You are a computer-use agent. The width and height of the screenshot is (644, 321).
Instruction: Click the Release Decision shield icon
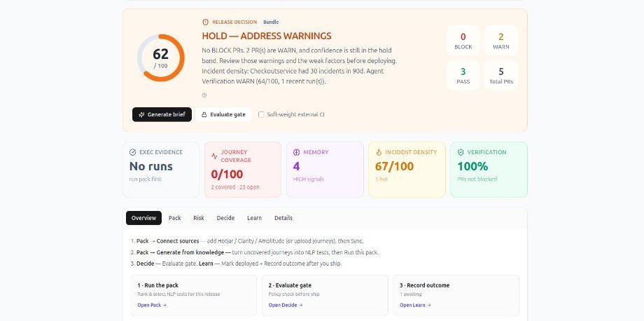[205, 22]
